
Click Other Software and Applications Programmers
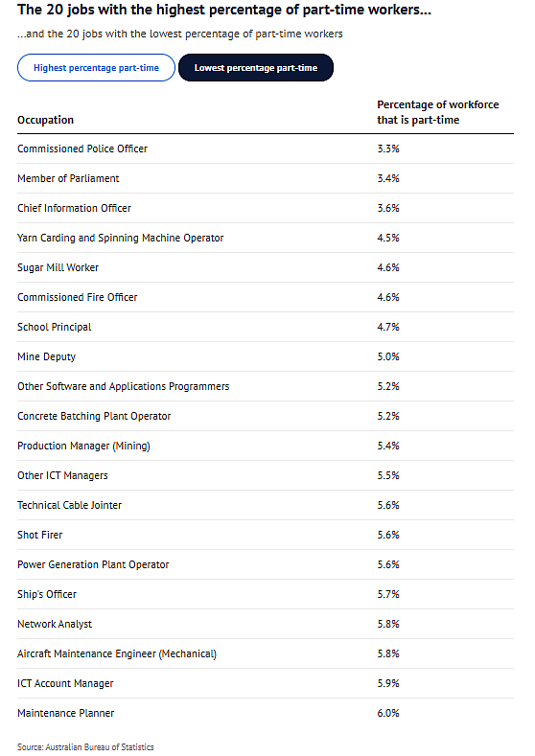124,387
